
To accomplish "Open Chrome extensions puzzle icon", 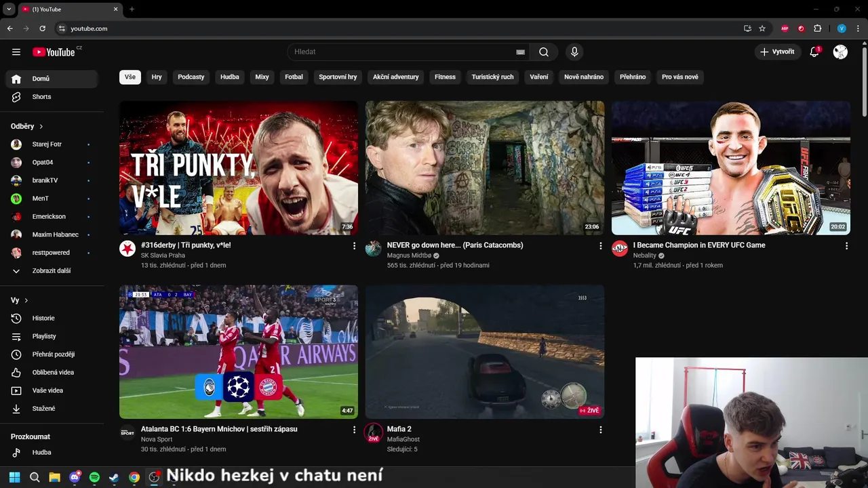I will click(817, 28).
